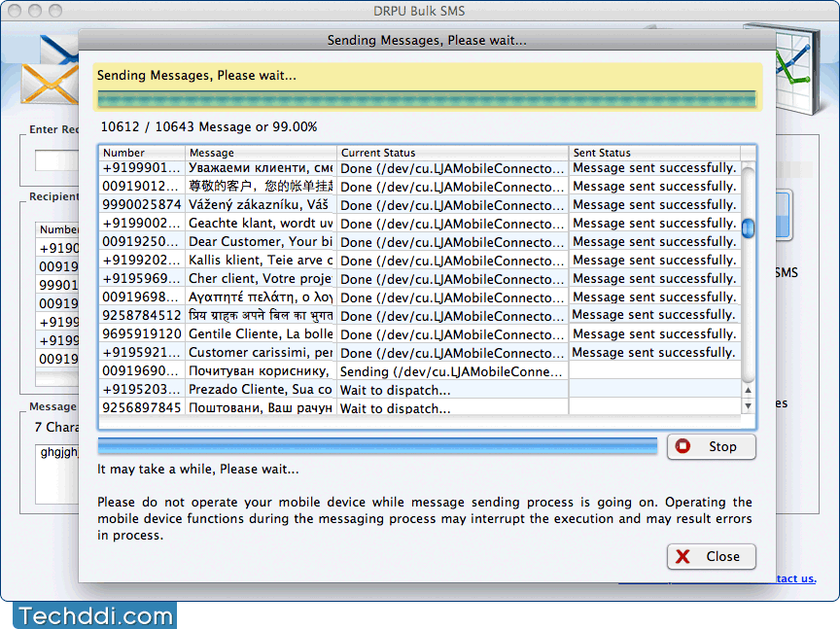Click 'Sending Messages, Please wait...' yellow banner text

(196, 76)
